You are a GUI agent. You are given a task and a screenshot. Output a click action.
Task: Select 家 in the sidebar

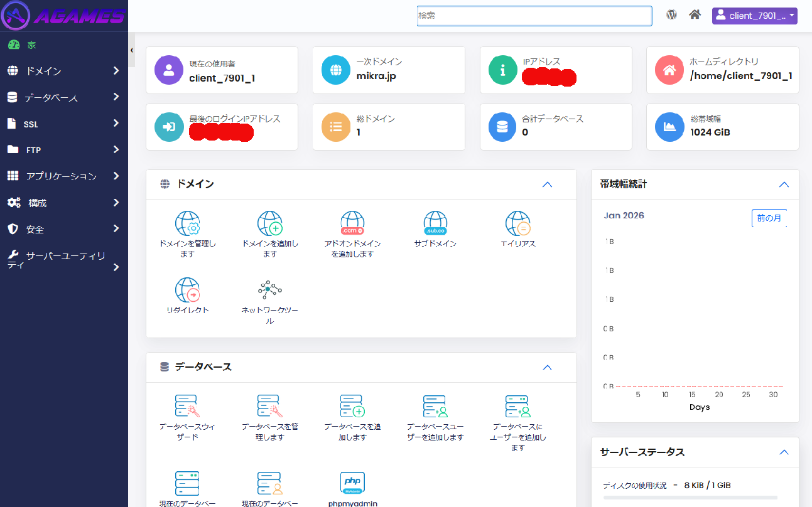(31, 45)
